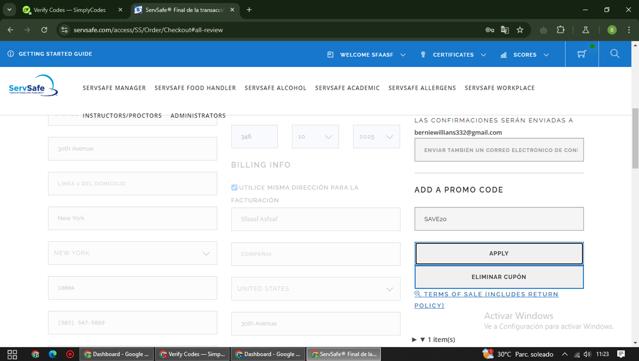The width and height of the screenshot is (639, 361).
Task: Click the browser address bar URL
Action: tap(148, 30)
